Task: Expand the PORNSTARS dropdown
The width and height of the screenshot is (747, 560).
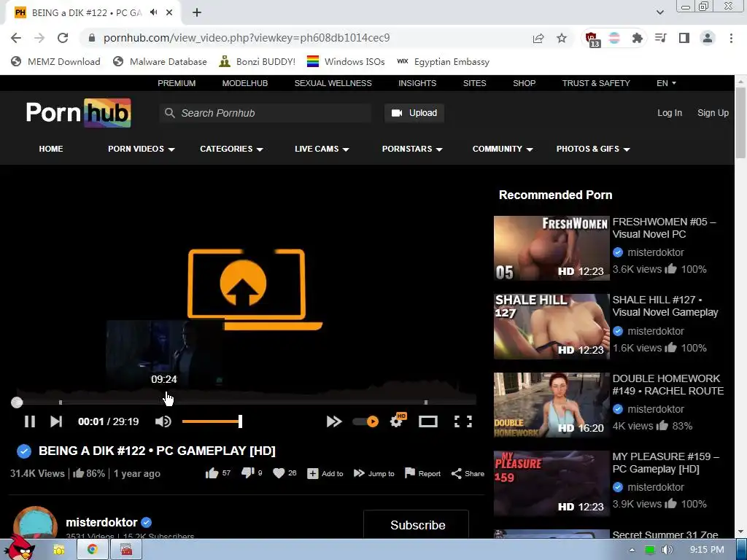Action: click(x=412, y=149)
